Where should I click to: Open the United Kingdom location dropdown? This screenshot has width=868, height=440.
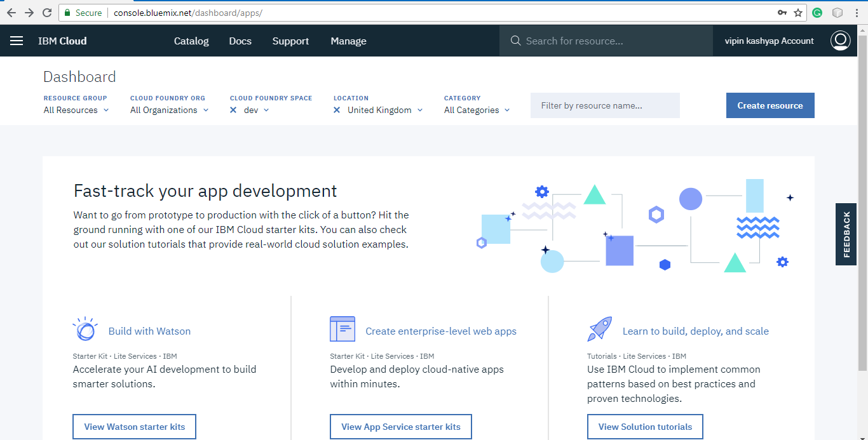[x=385, y=110]
